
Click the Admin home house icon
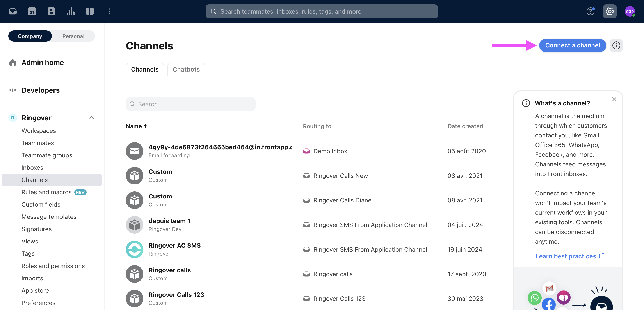(x=13, y=62)
